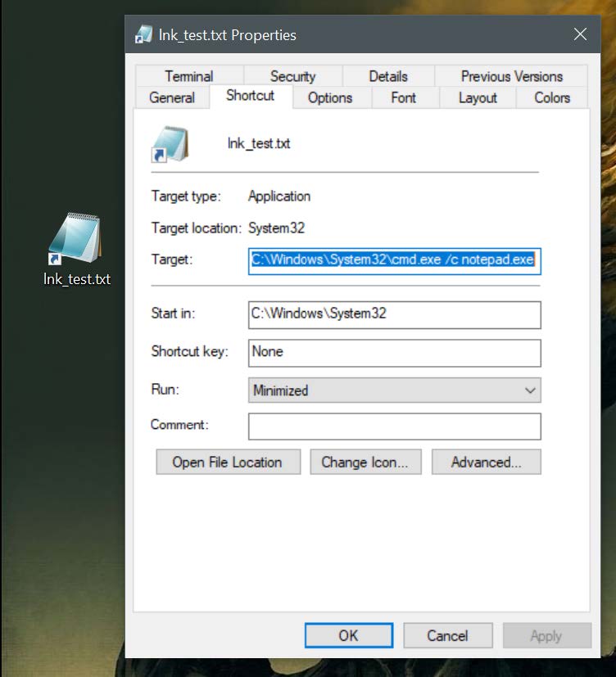Click the 'Target location:' label
This screenshot has height=677, width=616.
pos(196,228)
